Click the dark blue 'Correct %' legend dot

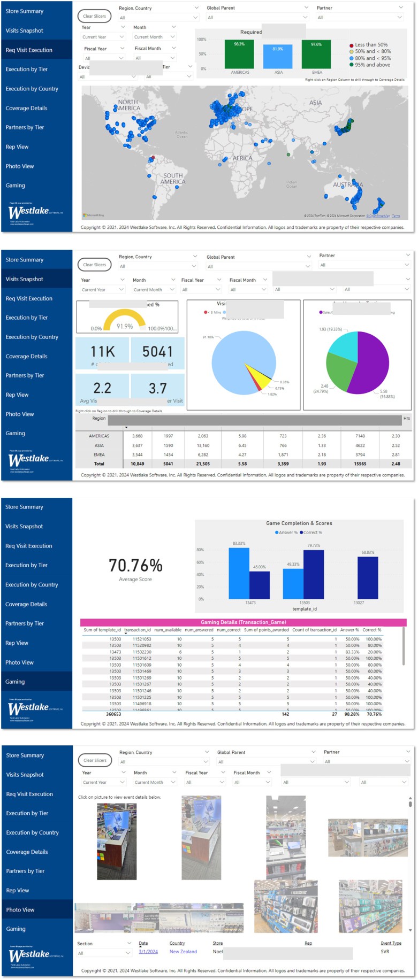coord(301,533)
